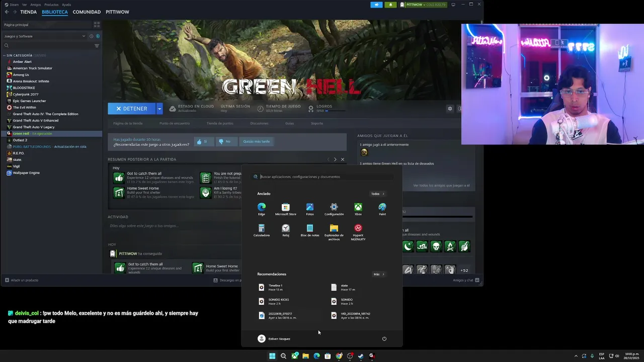The image size is (644, 362).
Task: Open Steam icon on Windows taskbar
Action: [x=361, y=356]
